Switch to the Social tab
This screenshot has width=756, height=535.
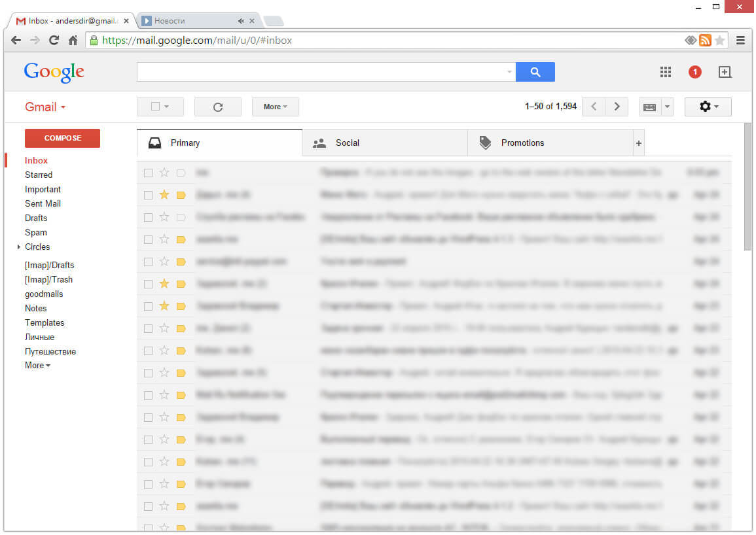347,143
